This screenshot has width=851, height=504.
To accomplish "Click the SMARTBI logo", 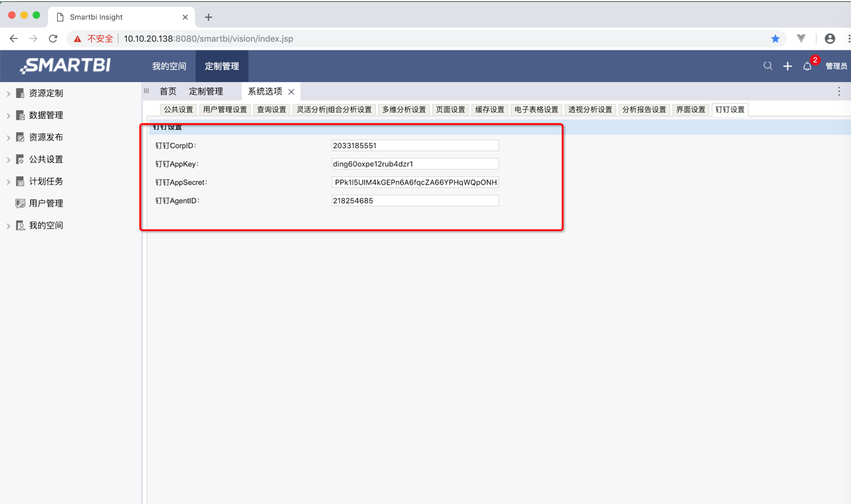I will 65,65.
